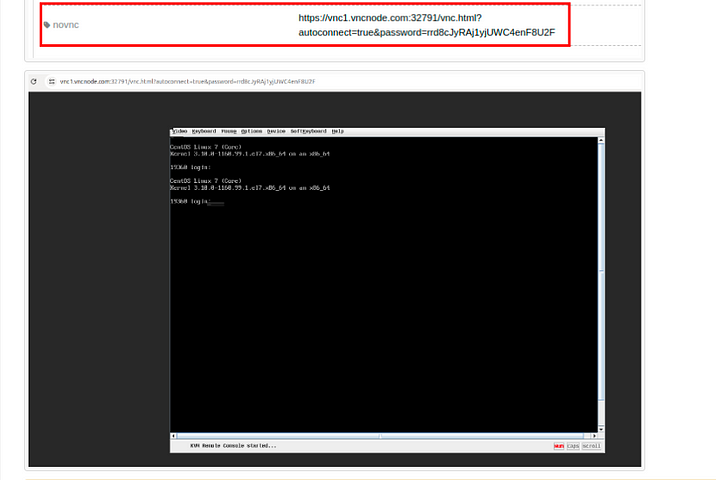Click the browser reload icon
The width and height of the screenshot is (716, 480).
click(x=34, y=81)
